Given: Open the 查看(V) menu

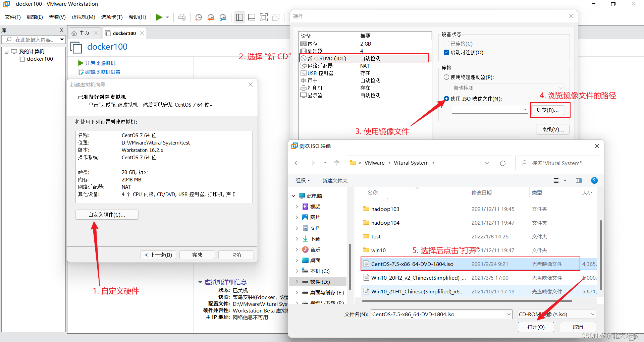Looking at the screenshot, I should 57,17.
